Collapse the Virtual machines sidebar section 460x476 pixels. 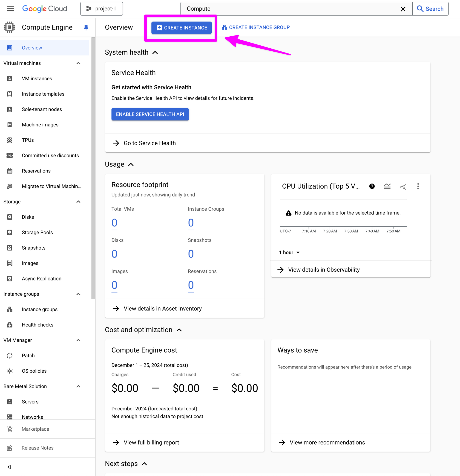pos(78,63)
